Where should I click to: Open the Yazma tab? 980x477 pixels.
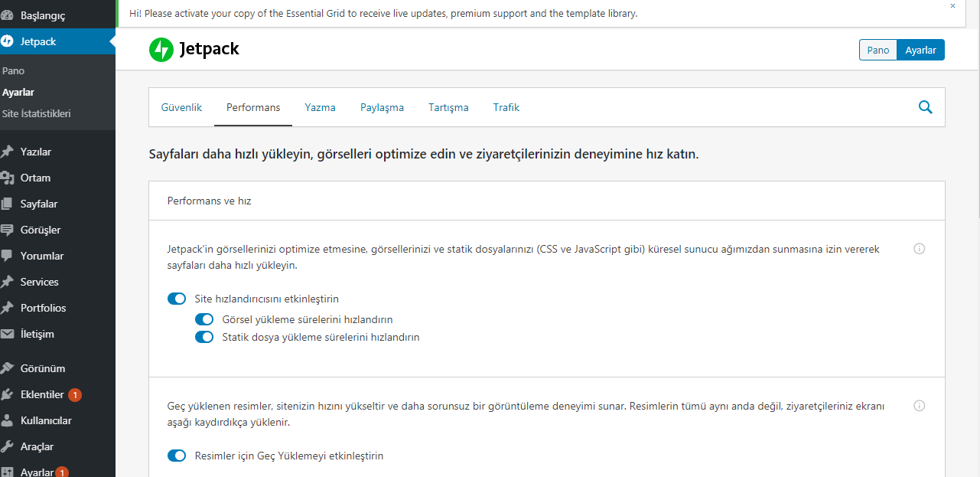[x=320, y=107]
